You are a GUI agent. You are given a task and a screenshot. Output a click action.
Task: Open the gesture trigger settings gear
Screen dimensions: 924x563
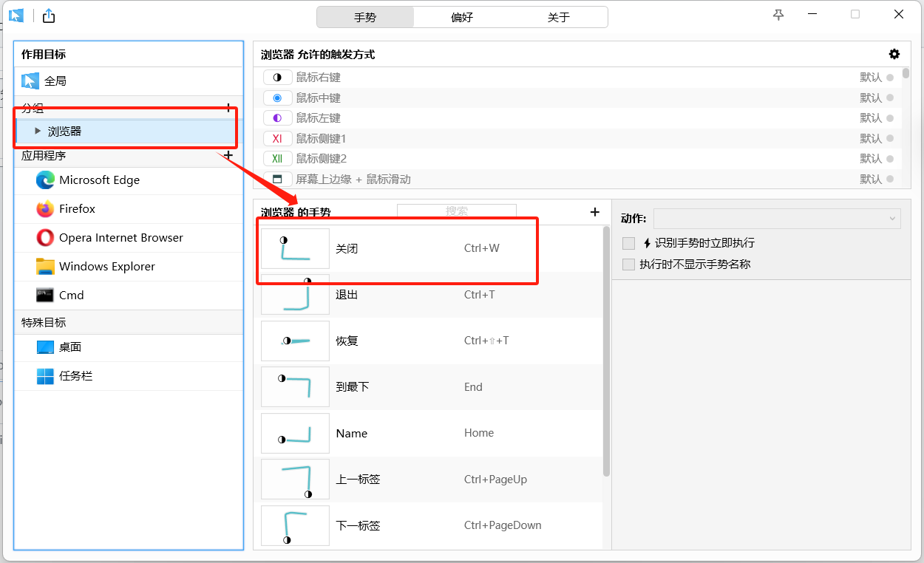894,54
